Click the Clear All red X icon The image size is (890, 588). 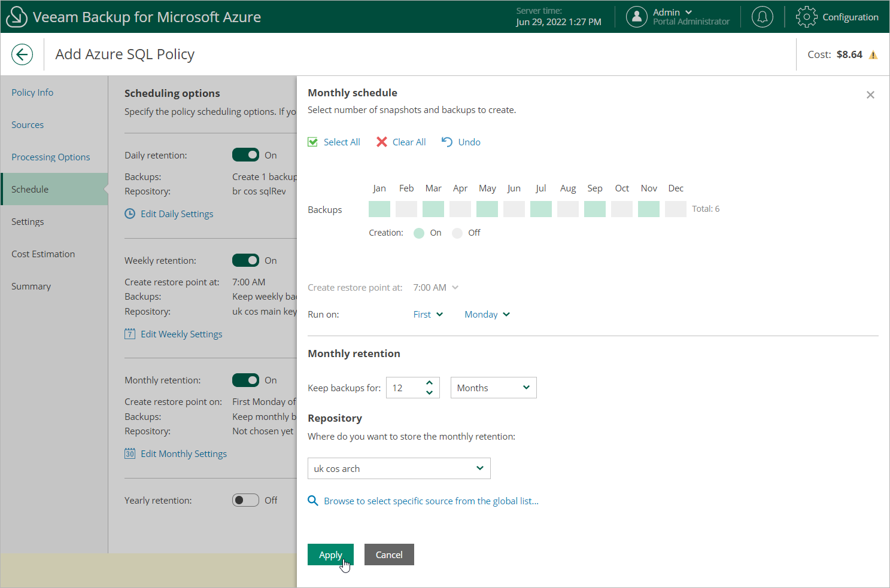click(x=382, y=142)
